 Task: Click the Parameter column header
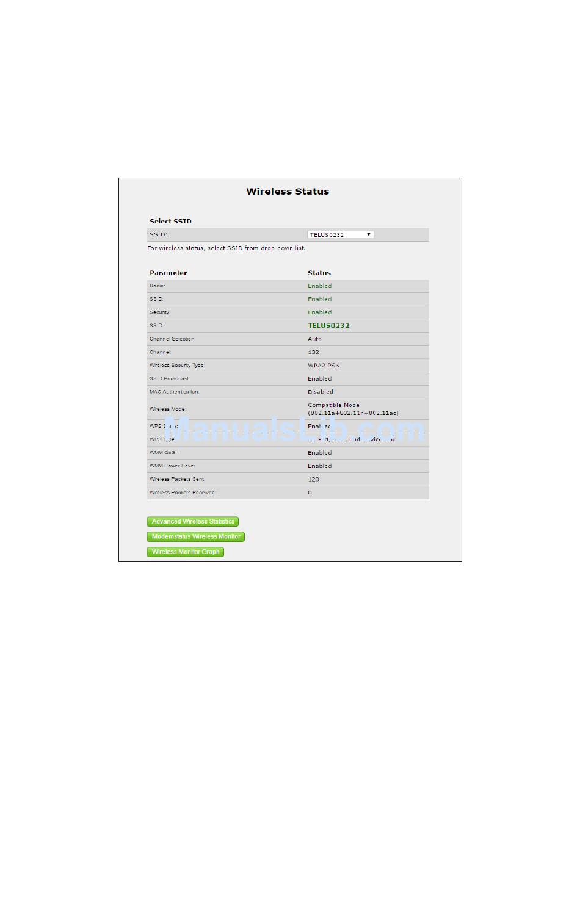tap(169, 273)
